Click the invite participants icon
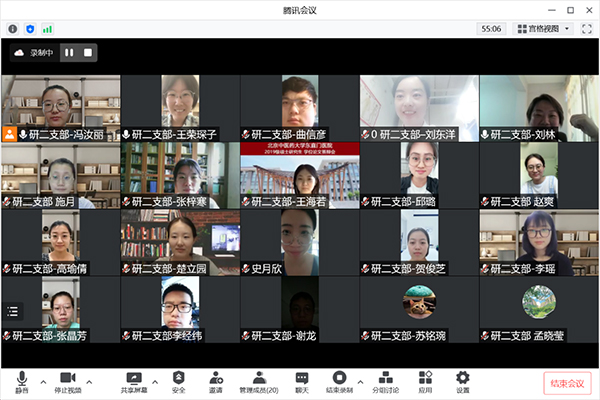Image resolution: width=600 pixels, height=400 pixels. coord(216,380)
